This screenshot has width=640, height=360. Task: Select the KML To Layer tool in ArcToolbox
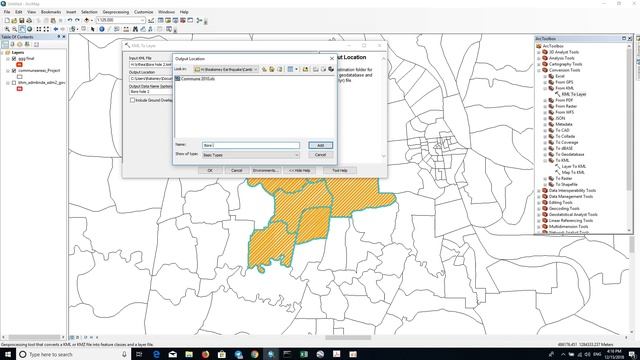[x=573, y=94]
